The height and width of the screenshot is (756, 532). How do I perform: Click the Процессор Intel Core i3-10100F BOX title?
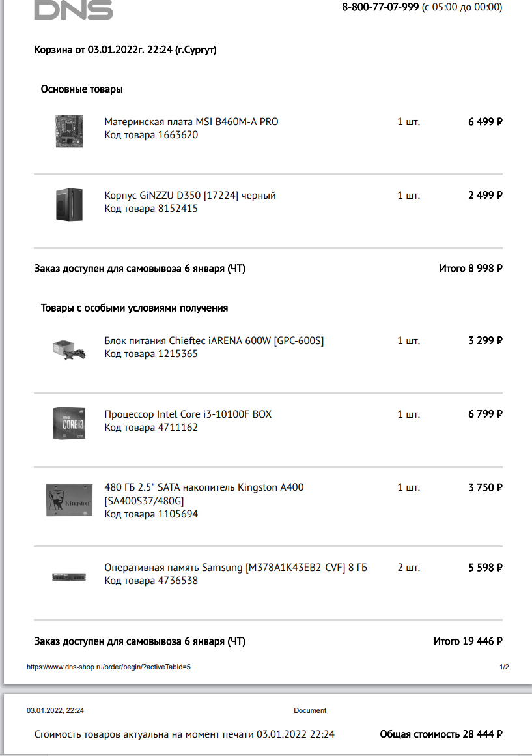pyautogui.click(x=188, y=414)
